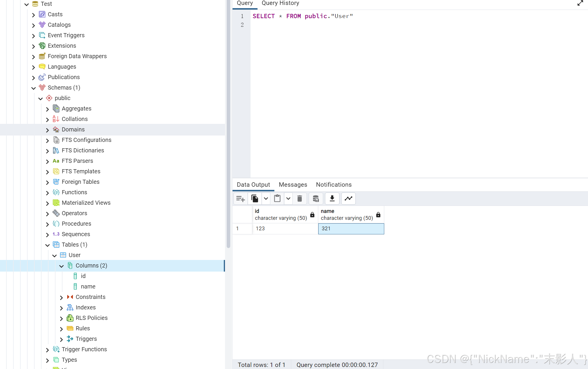
Task: Switch to the Query History tab
Action: click(x=280, y=3)
